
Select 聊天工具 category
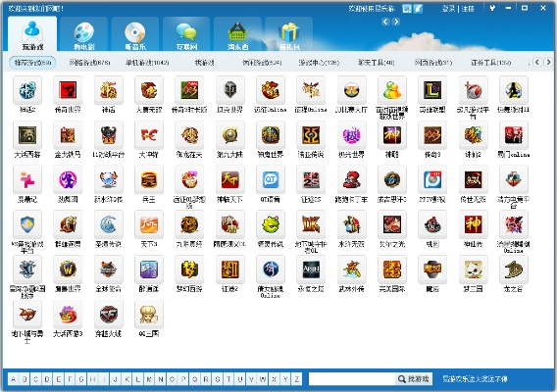pyautogui.click(x=377, y=63)
